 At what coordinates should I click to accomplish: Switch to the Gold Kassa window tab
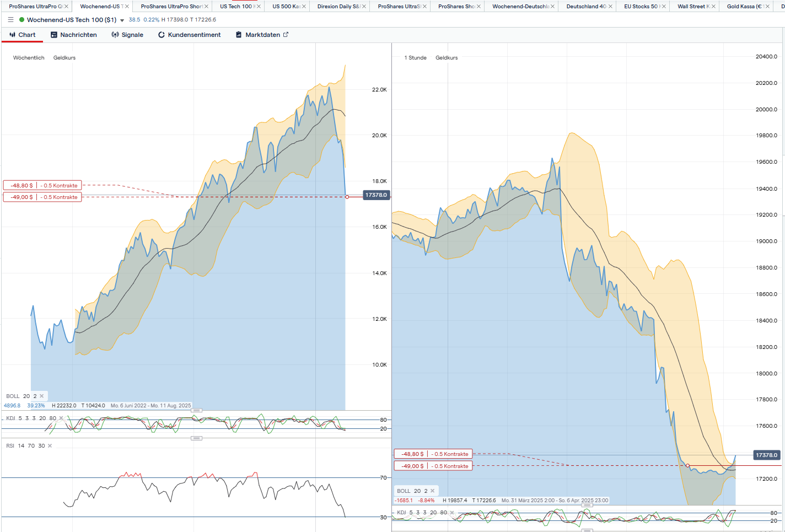click(x=744, y=7)
